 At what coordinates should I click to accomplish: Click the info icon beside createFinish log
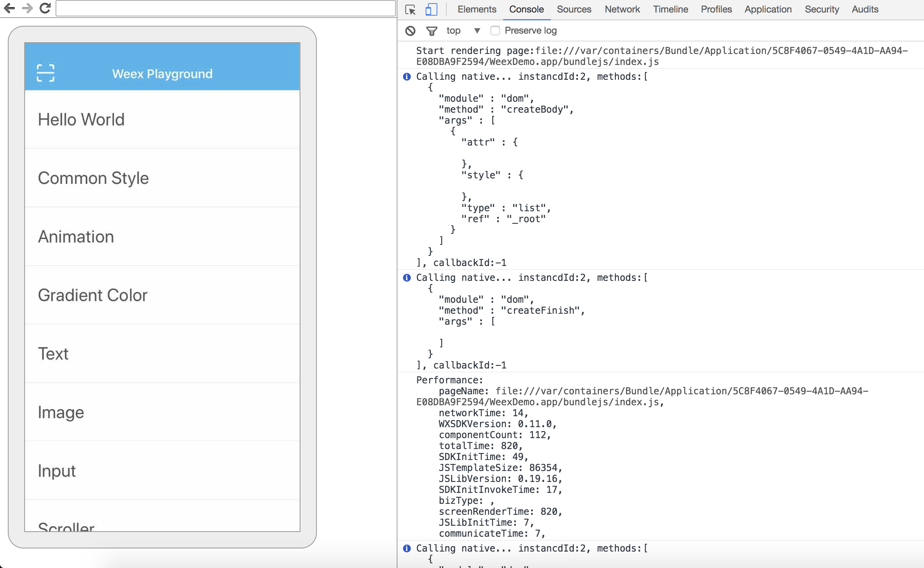[x=407, y=278]
